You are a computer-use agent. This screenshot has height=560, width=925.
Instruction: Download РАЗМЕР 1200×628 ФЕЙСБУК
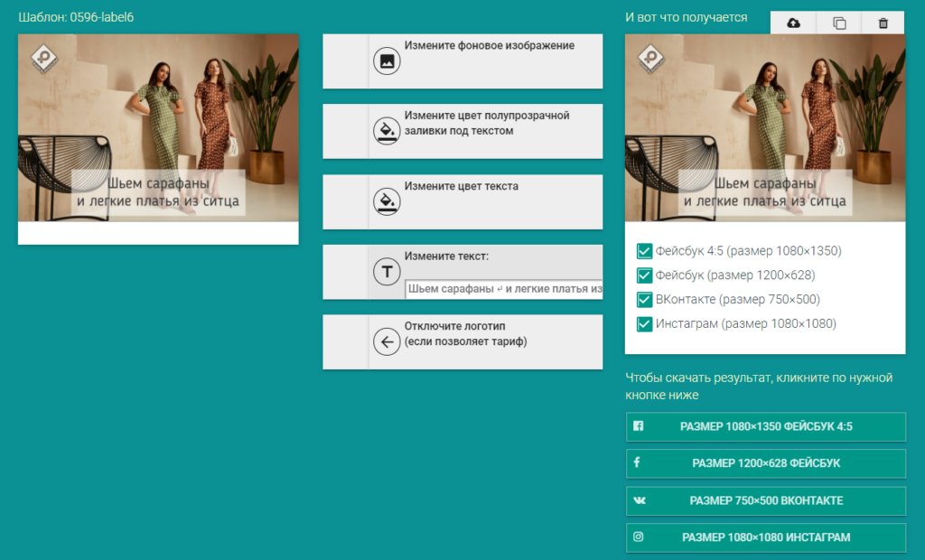(x=765, y=463)
